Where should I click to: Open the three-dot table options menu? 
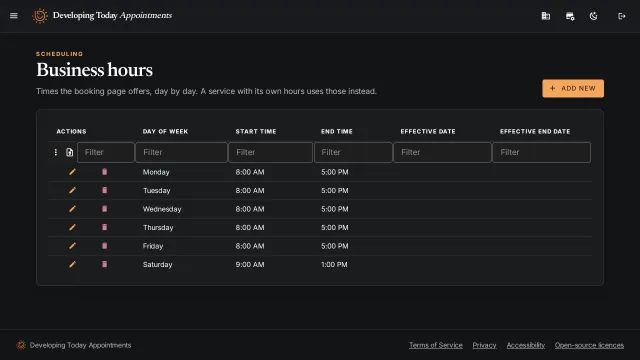[56, 152]
